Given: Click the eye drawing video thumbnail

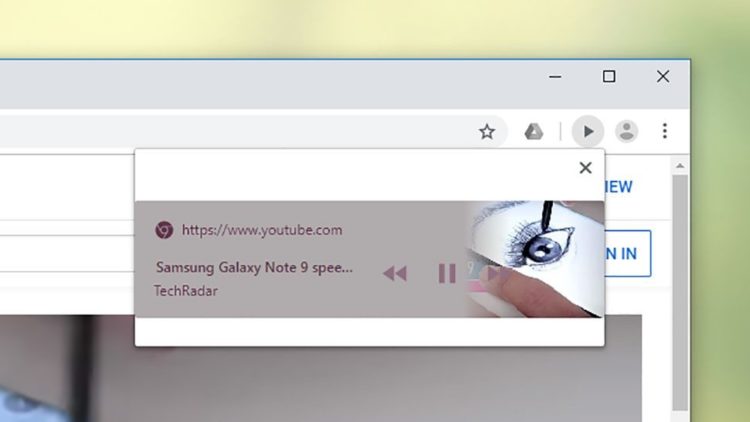Looking at the screenshot, I should (536, 259).
